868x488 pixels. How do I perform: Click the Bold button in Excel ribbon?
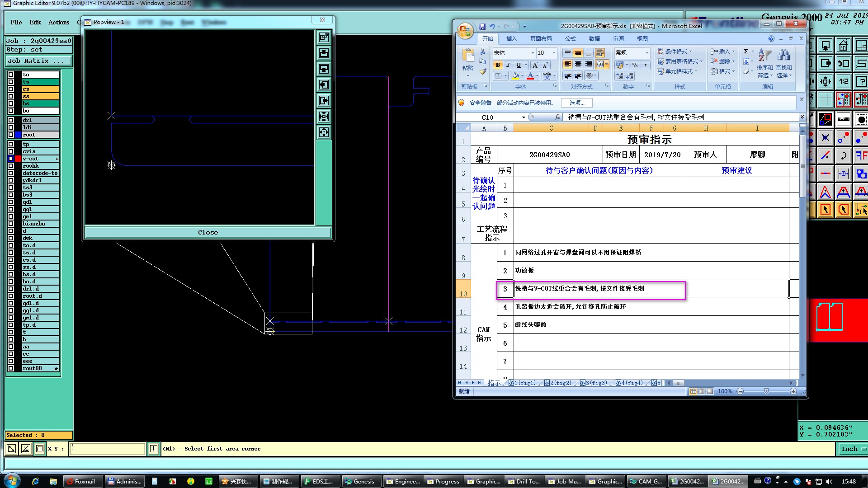[x=498, y=65]
